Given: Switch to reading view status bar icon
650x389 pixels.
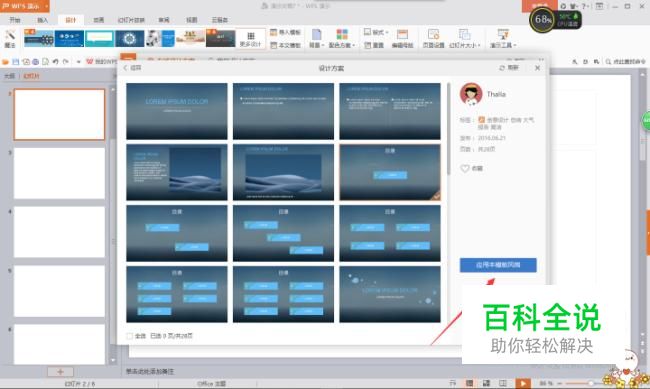Looking at the screenshot, I should coord(502,383).
